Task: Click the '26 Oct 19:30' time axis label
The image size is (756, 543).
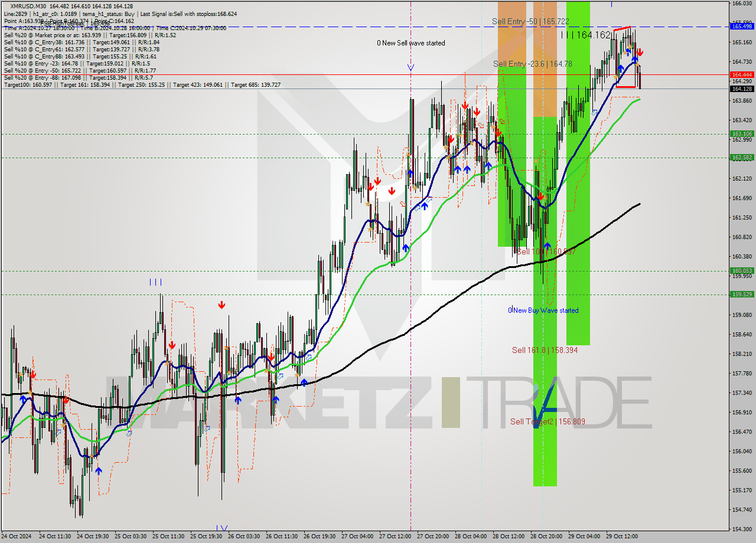Action: tap(320, 537)
